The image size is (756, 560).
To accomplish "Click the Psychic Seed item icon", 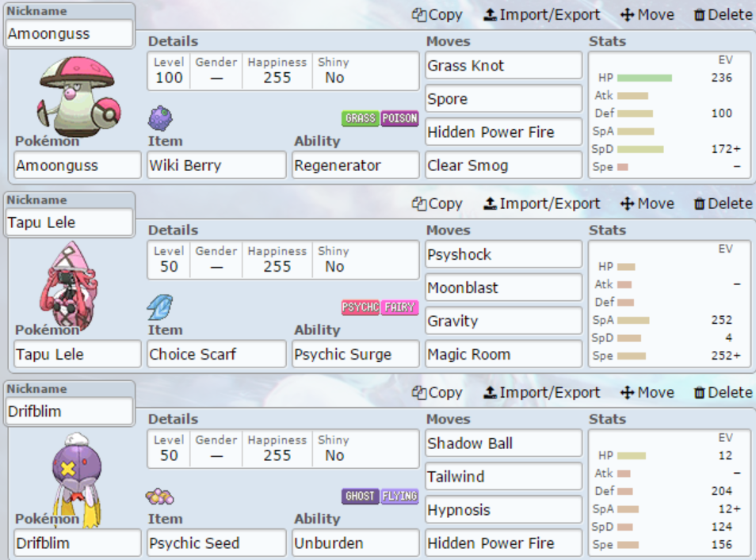I will pos(160,497).
